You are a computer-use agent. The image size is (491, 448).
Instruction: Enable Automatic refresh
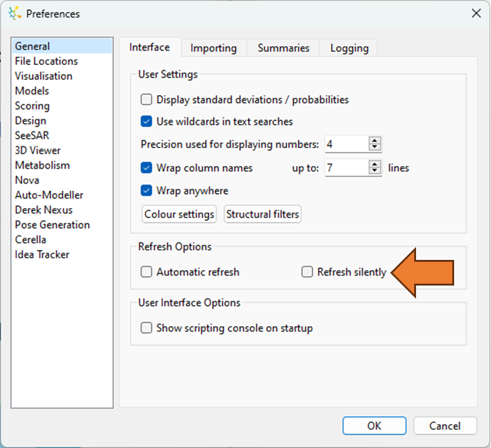pos(146,272)
